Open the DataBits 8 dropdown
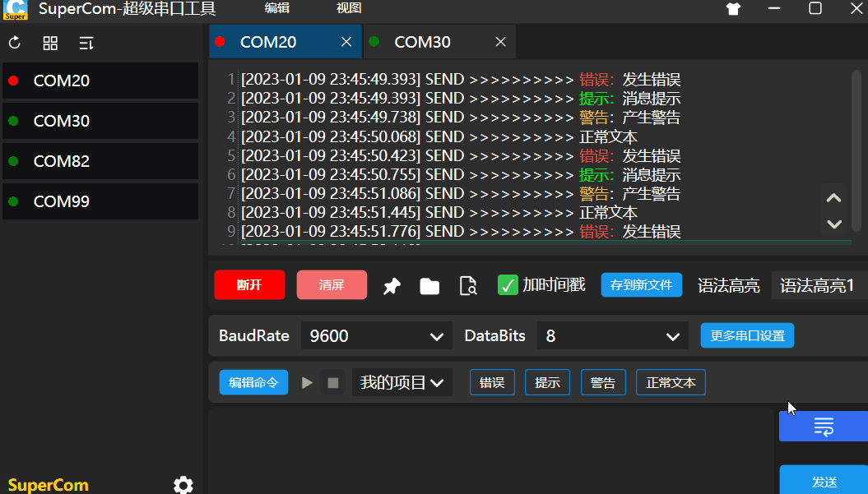Image resolution: width=868 pixels, height=494 pixels. (612, 336)
